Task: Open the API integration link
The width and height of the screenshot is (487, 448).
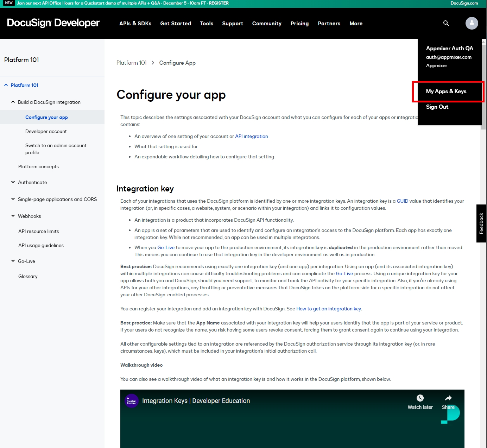Action: [251, 137]
